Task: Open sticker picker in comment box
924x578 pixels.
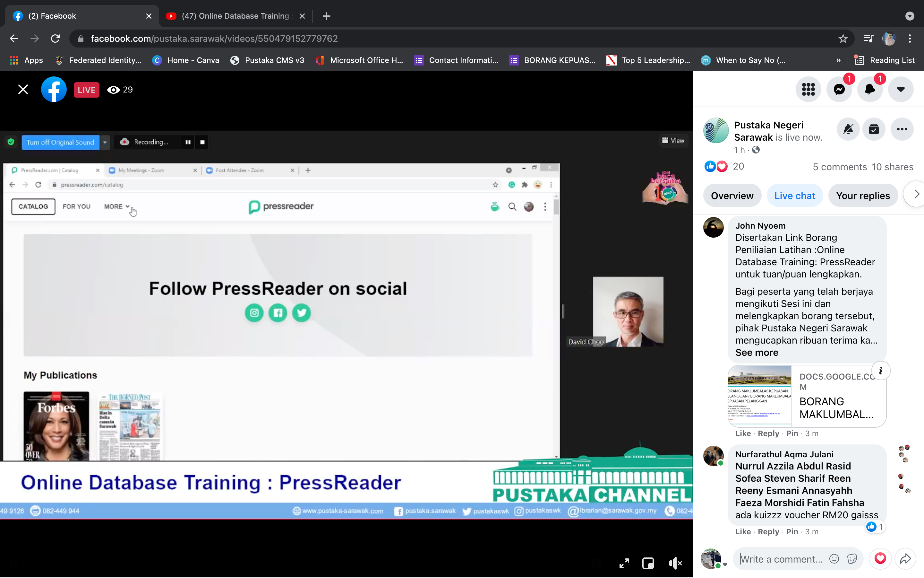Action: 852,559
